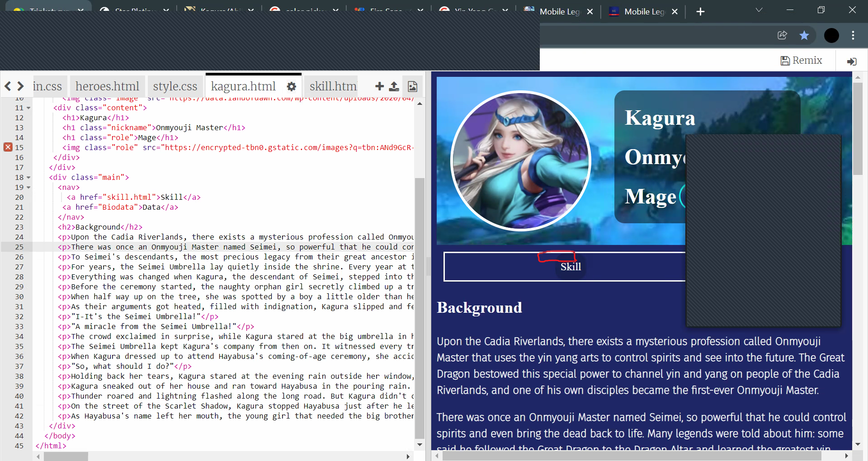Screen dimensions: 868x461
Task: Click the preview vertical scrollbar thumb
Action: coord(858,128)
